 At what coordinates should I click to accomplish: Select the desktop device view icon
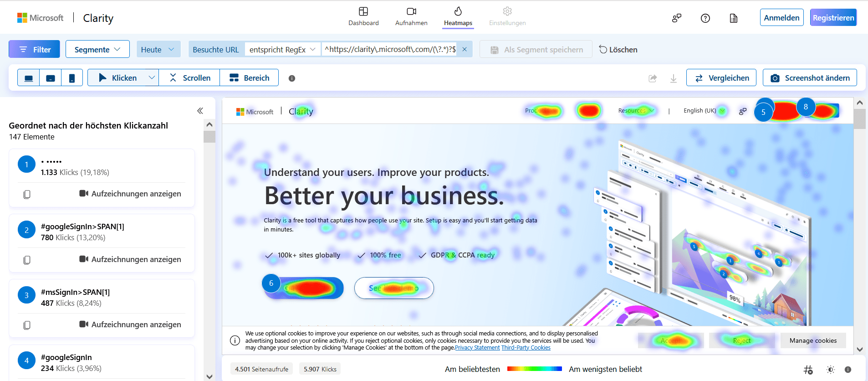[x=29, y=78]
